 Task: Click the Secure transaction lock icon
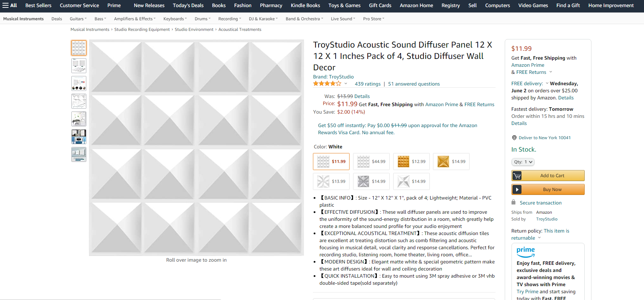(513, 202)
